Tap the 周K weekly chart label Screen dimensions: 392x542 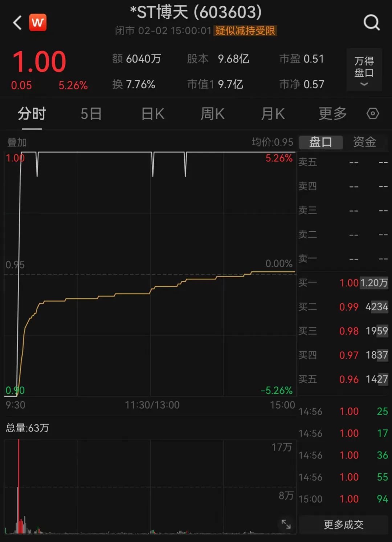pos(212,114)
